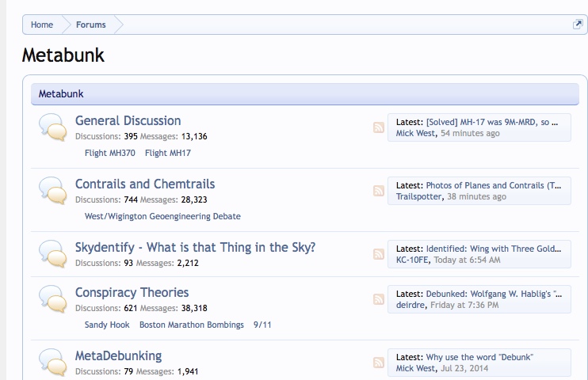588x380 pixels.
Task: Click the 'Today at 6:54 AM' timestamp
Action: coord(467,260)
